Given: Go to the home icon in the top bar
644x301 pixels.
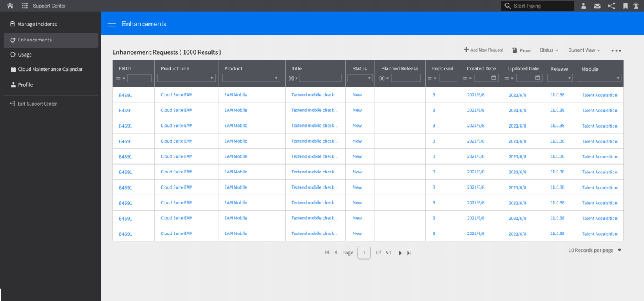Looking at the screenshot, I should (10, 6).
